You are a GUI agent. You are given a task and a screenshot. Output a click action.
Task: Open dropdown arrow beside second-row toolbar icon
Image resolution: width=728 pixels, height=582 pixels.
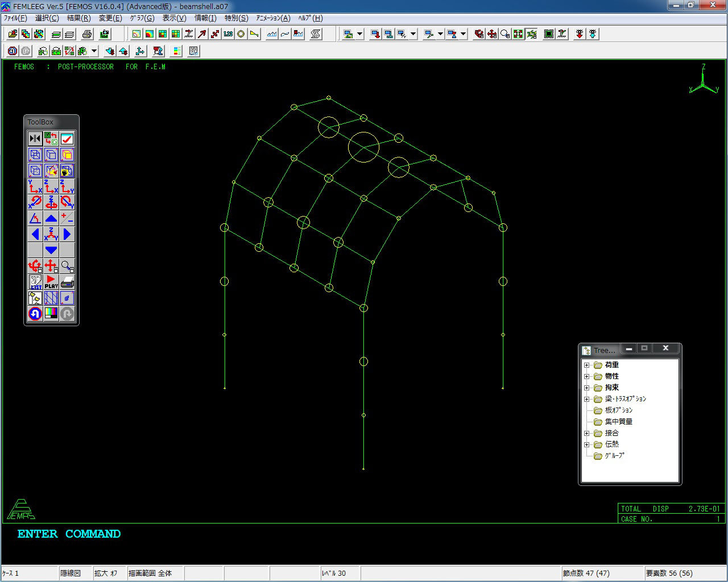(x=94, y=51)
